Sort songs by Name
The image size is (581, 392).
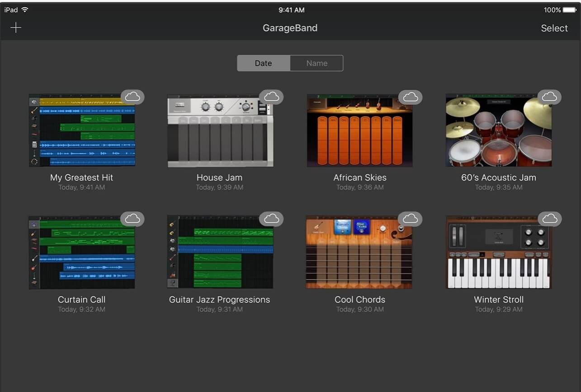tap(316, 63)
